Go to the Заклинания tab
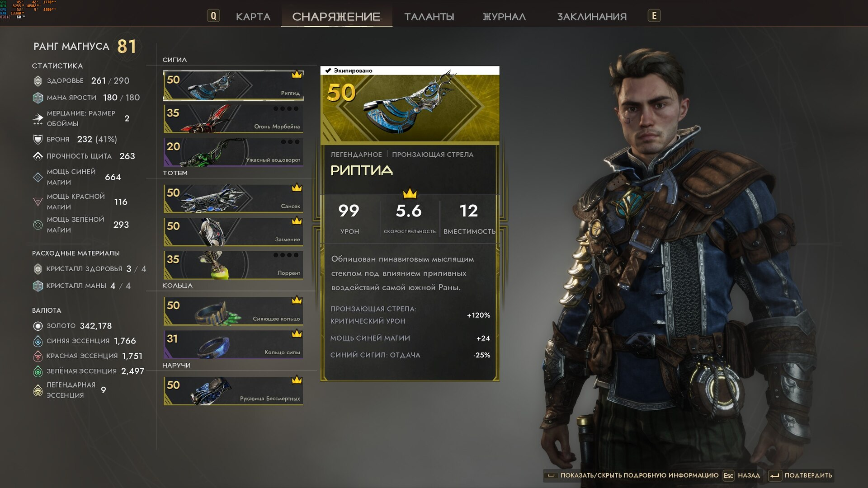Viewport: 868px width, 488px height. (x=592, y=17)
